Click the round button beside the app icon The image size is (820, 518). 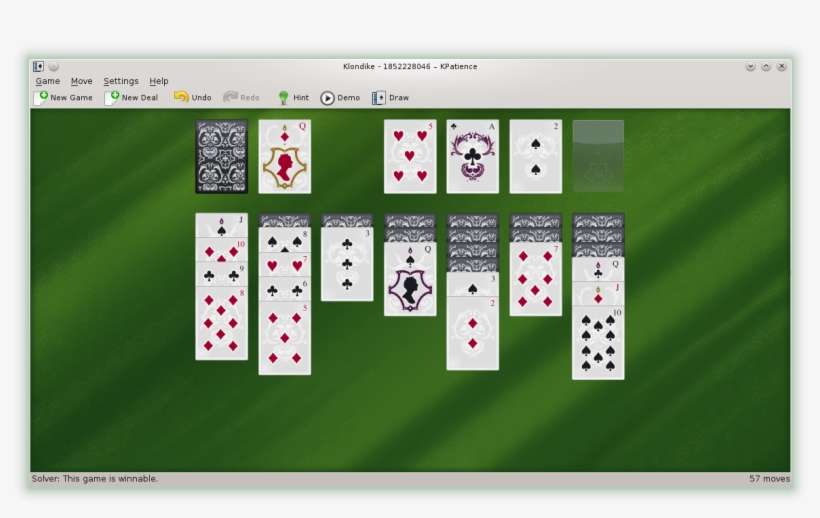click(x=53, y=66)
